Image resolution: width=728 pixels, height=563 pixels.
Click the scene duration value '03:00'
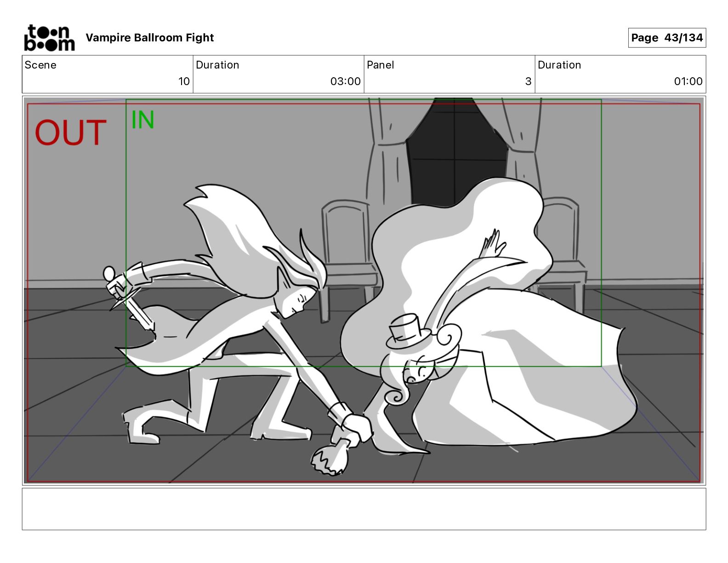(x=346, y=81)
